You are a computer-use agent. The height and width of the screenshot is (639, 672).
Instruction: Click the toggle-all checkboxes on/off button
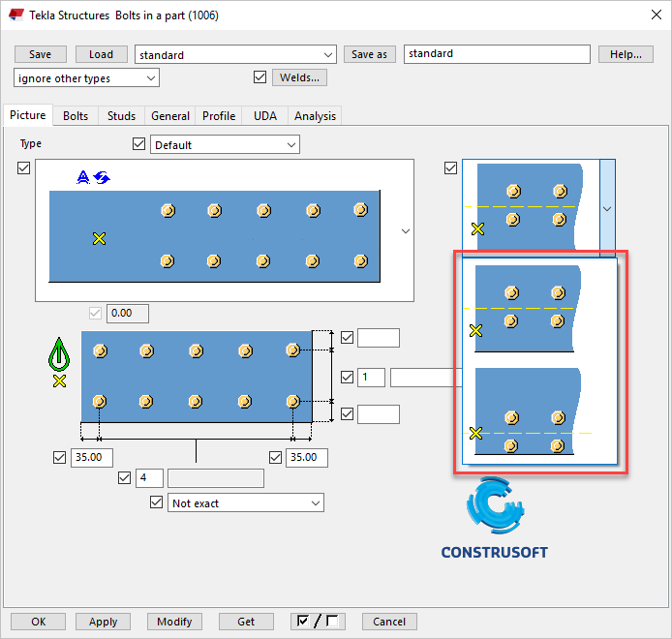pyautogui.click(x=318, y=622)
